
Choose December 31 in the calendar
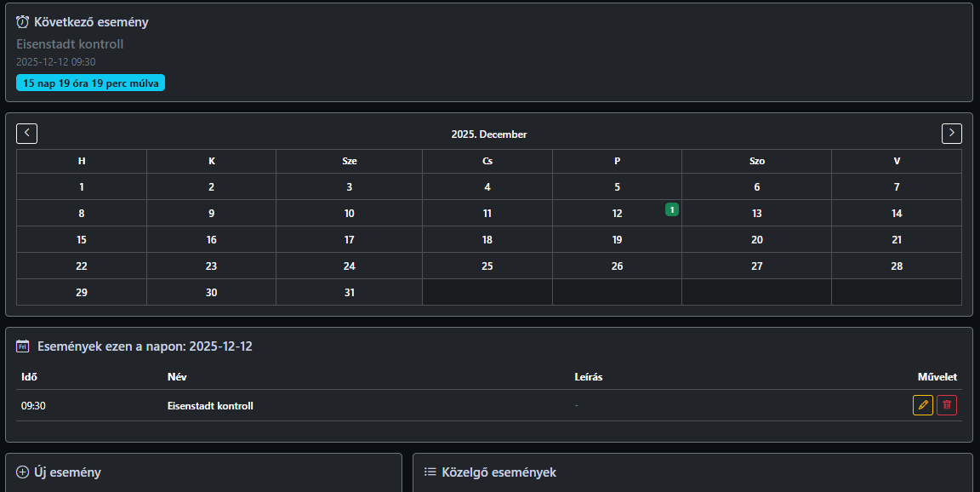click(349, 293)
